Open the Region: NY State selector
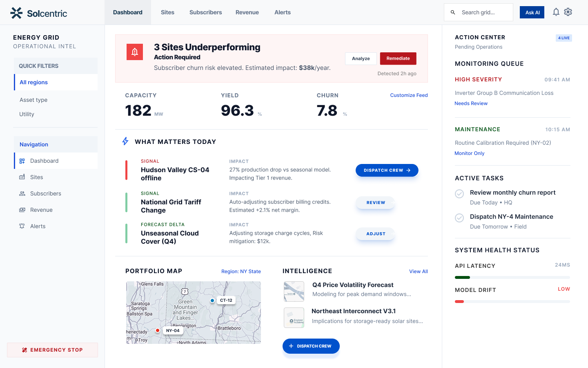 [x=241, y=272]
